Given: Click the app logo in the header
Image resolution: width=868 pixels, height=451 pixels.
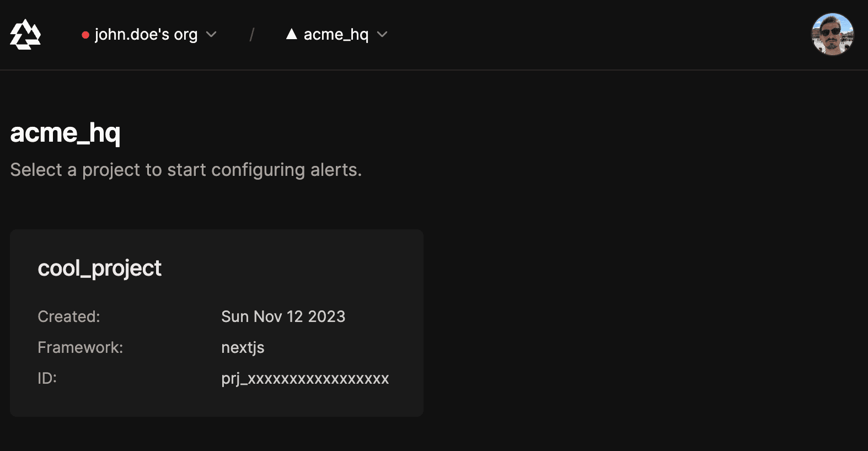Looking at the screenshot, I should tap(25, 34).
